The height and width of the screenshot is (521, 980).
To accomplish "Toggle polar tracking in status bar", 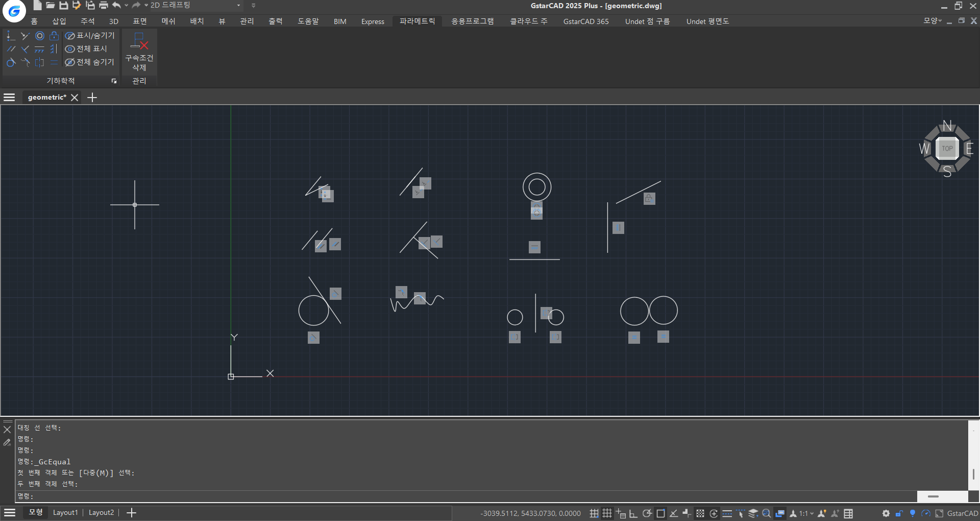I will coord(647,513).
